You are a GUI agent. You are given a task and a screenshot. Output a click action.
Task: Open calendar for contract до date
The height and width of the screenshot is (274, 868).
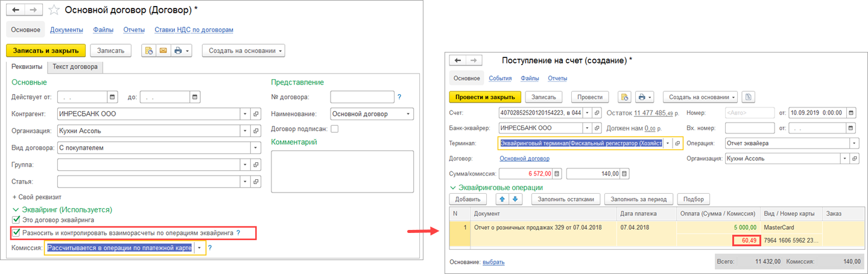click(195, 97)
